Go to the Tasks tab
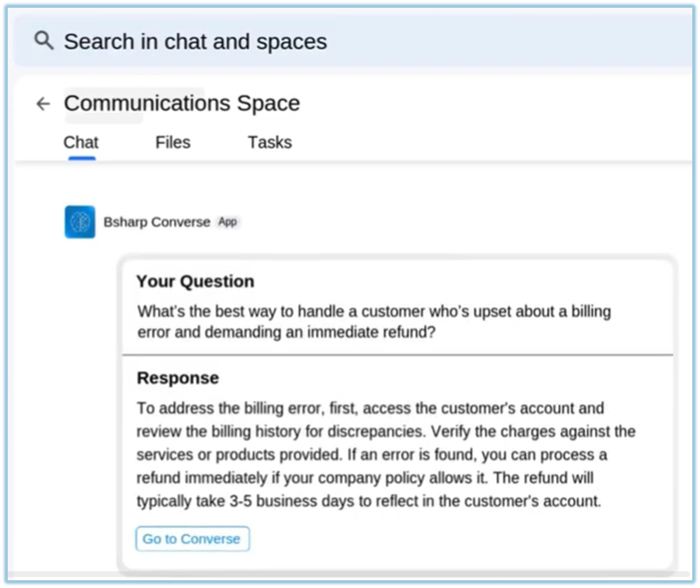The height and width of the screenshot is (588, 700). 270,143
